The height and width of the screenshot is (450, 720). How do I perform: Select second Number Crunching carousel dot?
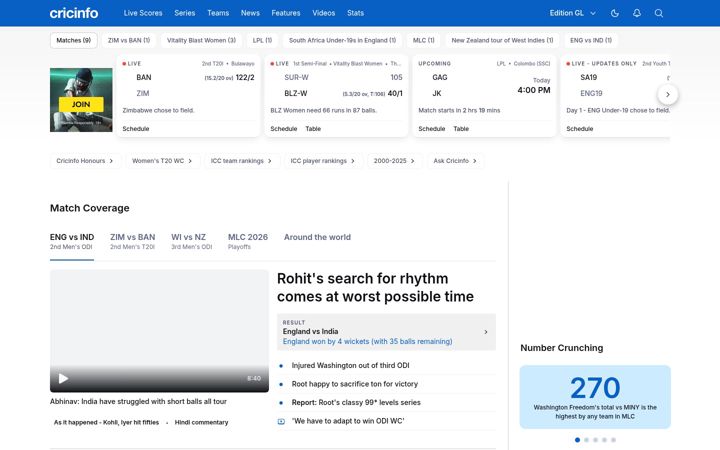(586, 440)
